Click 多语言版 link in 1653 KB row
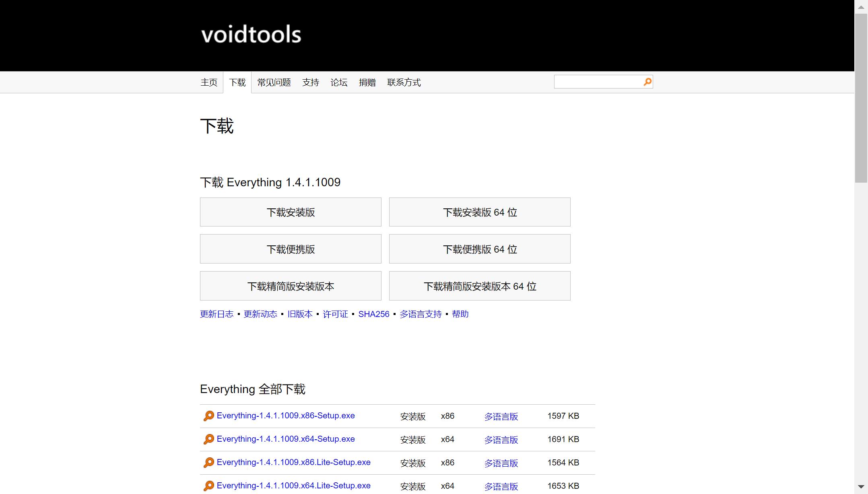The image size is (868, 494). click(x=501, y=487)
